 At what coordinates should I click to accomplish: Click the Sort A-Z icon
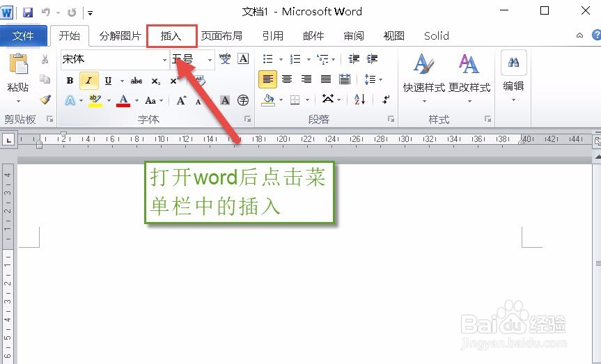pyautogui.click(x=359, y=100)
